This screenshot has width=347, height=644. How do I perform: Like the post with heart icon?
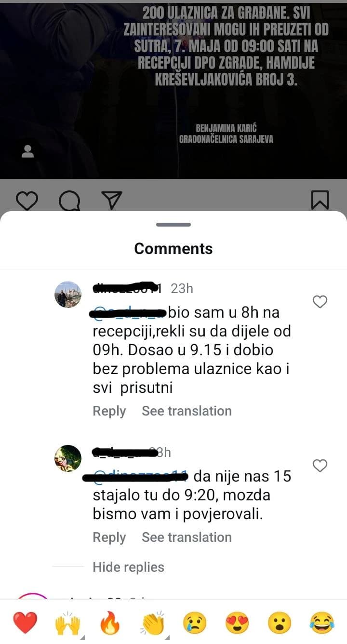[27, 200]
